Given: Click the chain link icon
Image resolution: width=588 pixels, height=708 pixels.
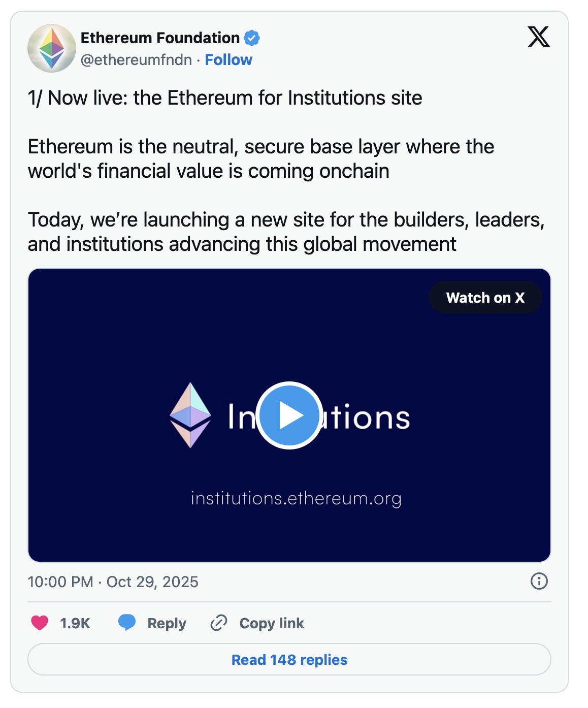Looking at the screenshot, I should [x=219, y=623].
